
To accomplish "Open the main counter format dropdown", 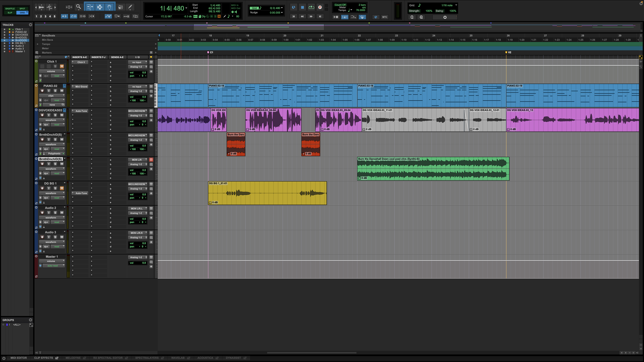I will [x=186, y=8].
